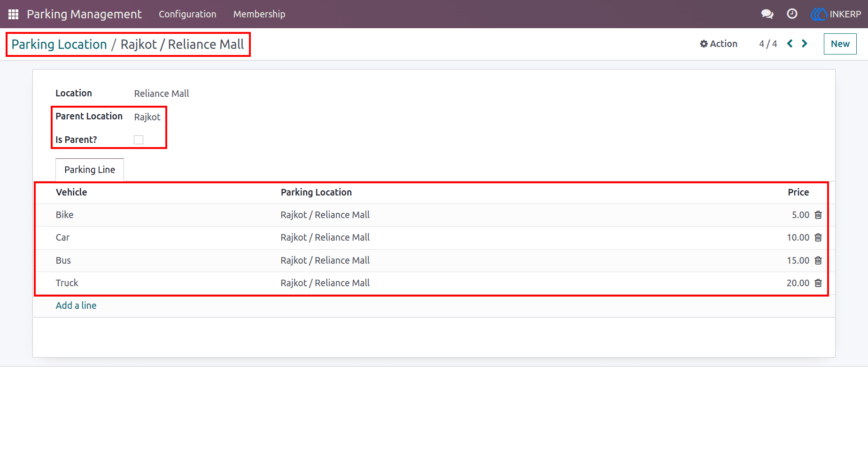The height and width of the screenshot is (454, 868).
Task: Sort by the Price column header
Action: (798, 192)
